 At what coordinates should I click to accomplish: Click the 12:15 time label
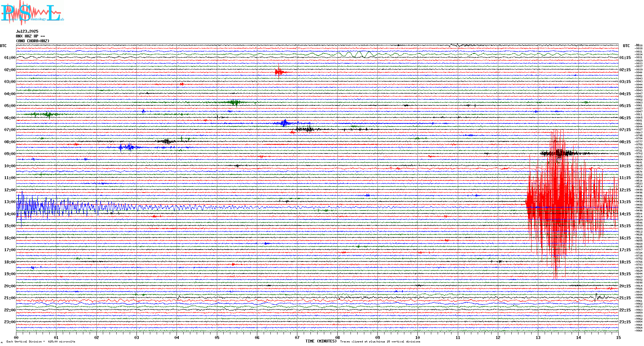point(625,190)
